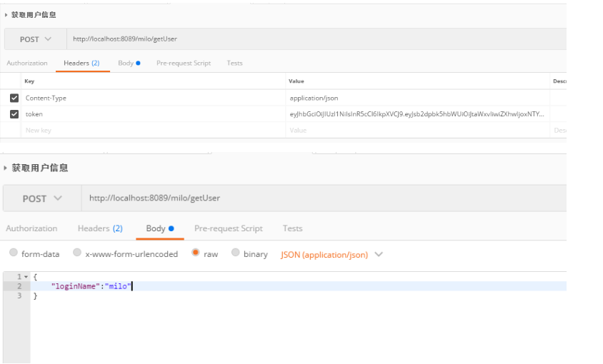The width and height of the screenshot is (603, 364).
Task: Select the raw radio button
Action: 195,253
